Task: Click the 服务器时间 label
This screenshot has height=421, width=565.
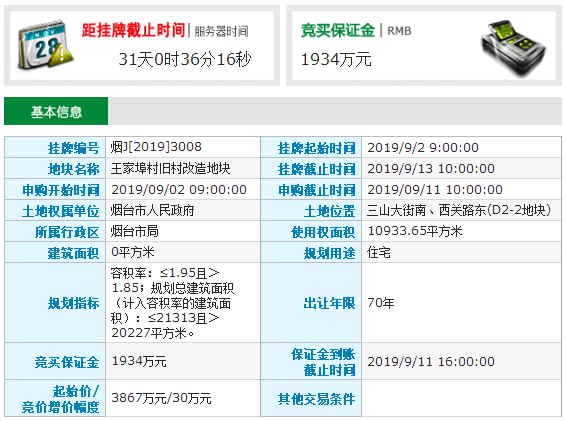Action: click(x=221, y=31)
